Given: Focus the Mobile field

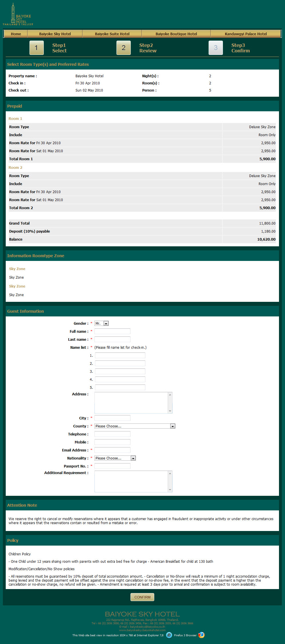Looking at the screenshot, I should click(x=112, y=442).
